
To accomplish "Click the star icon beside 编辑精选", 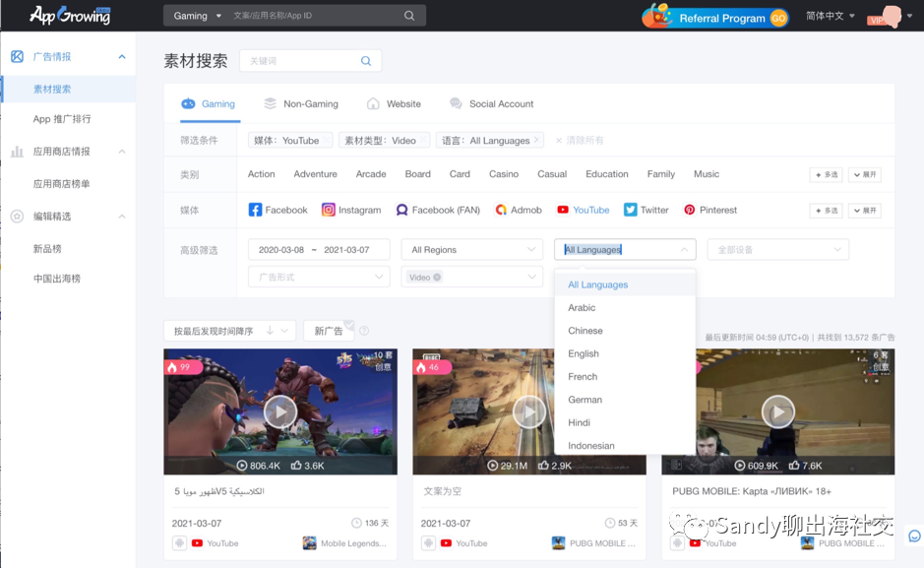I will [x=15, y=219].
